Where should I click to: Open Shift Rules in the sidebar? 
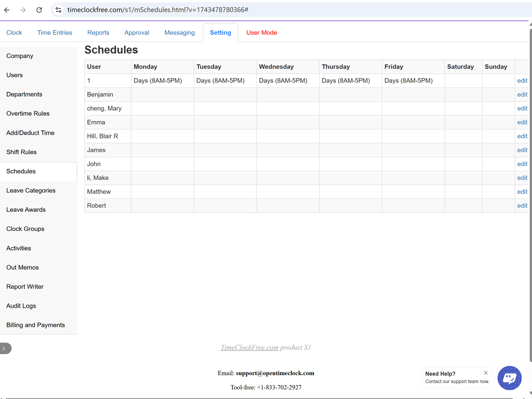pyautogui.click(x=39, y=152)
